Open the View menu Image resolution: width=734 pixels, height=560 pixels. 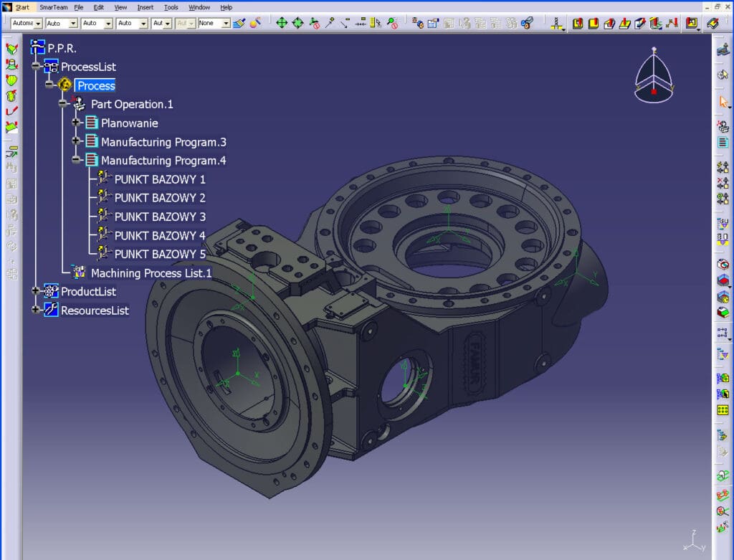(120, 7)
